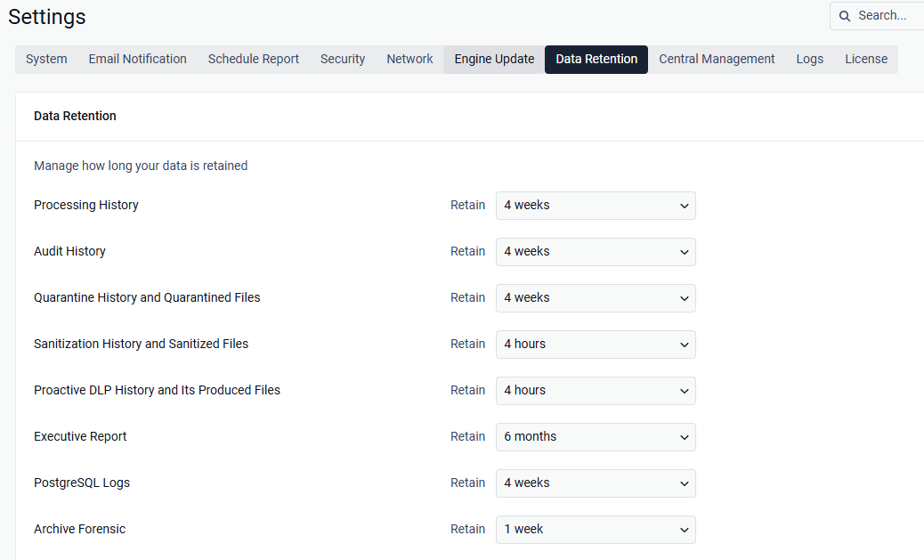
Task: Click the search magnifier icon
Action: (x=845, y=16)
